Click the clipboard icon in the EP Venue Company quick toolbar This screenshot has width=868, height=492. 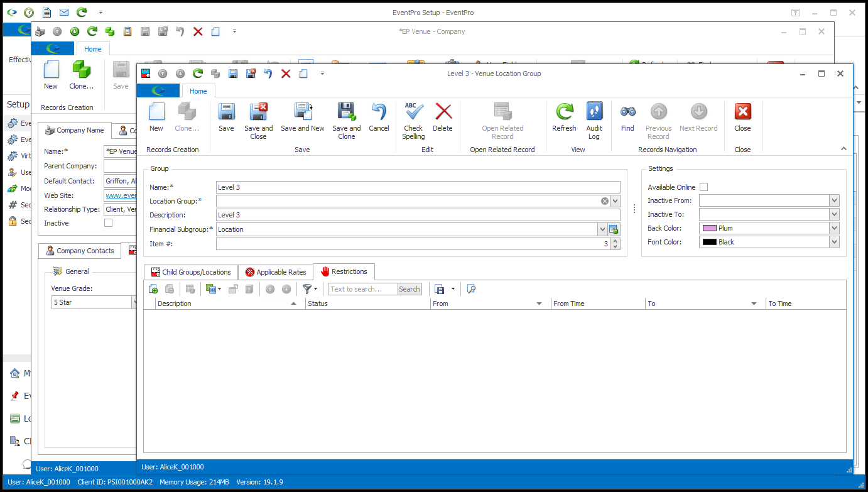pos(127,31)
